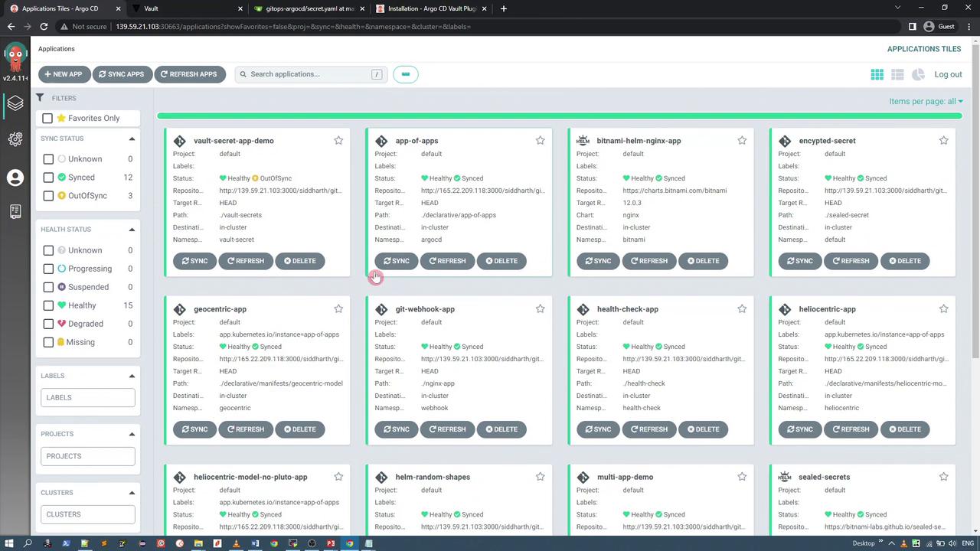Image resolution: width=980 pixels, height=551 pixels.
Task: Open the Documentation book icon in sidebar
Action: pyautogui.click(x=15, y=212)
